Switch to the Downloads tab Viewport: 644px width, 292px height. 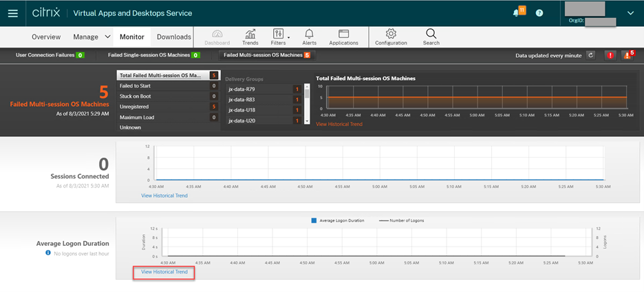coord(173,36)
